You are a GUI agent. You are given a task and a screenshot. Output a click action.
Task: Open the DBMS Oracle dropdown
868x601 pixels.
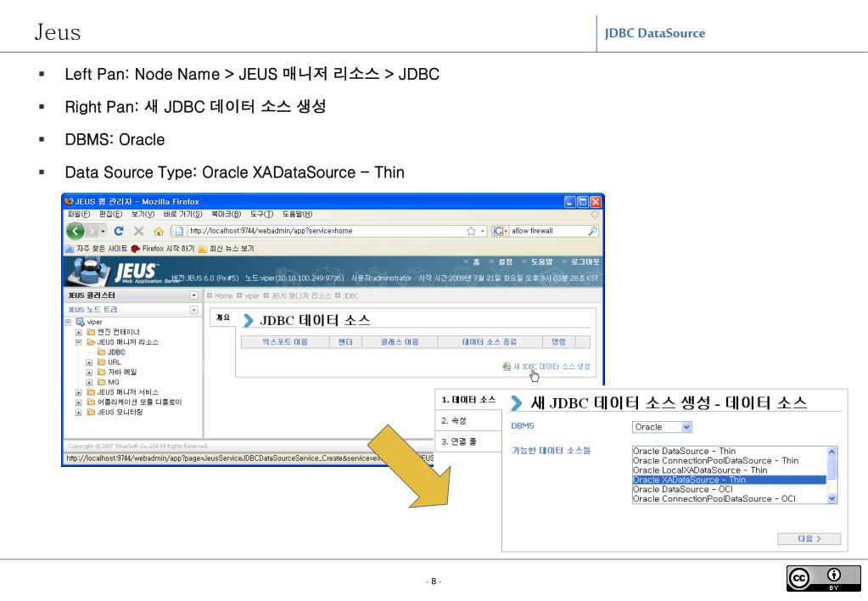pos(662,427)
